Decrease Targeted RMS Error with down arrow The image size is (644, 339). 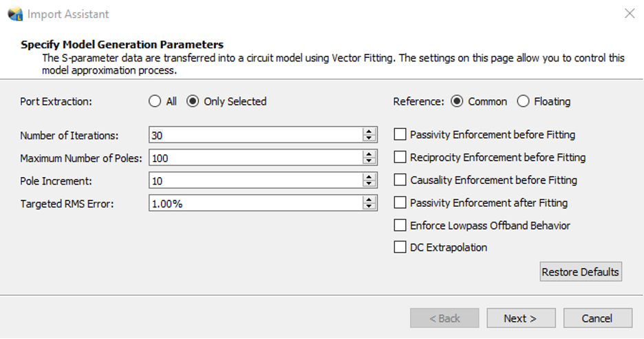click(369, 207)
